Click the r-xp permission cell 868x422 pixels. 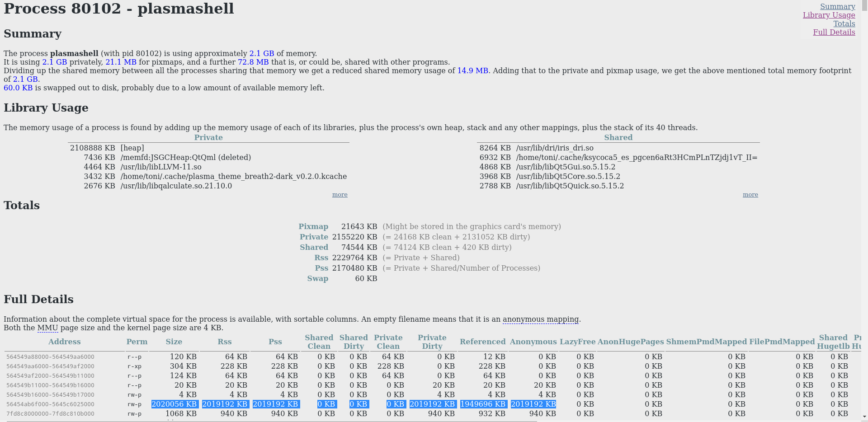(134, 366)
